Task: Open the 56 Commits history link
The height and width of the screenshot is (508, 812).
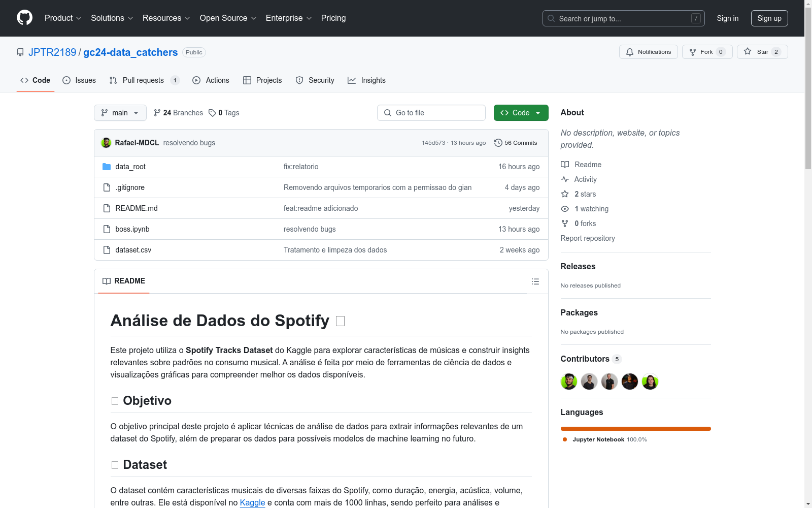Action: point(516,143)
